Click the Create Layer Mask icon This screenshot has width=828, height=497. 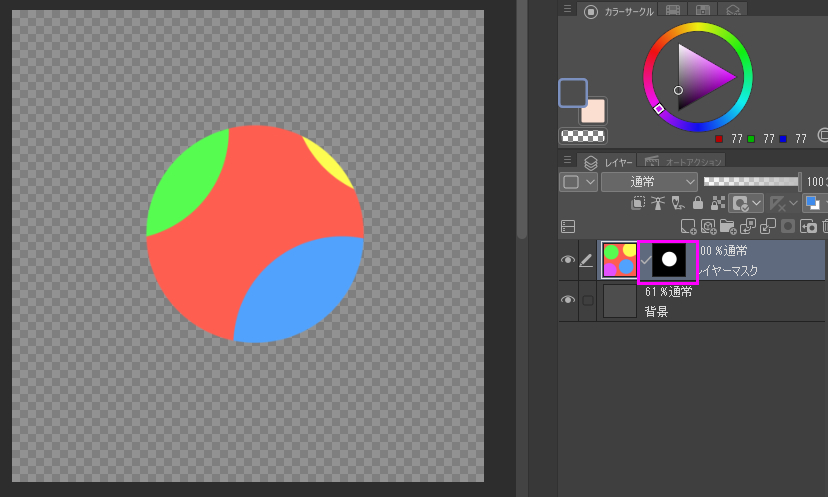pyautogui.click(x=786, y=227)
